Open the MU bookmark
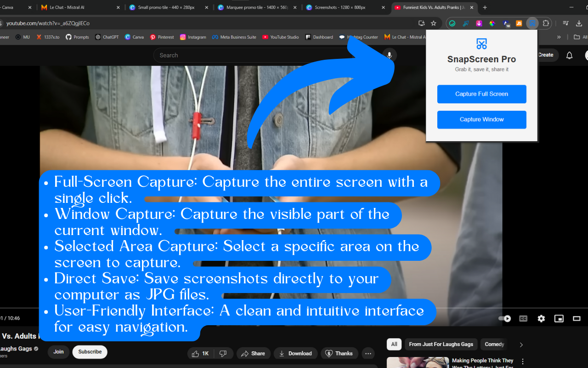588x368 pixels. coord(23,37)
